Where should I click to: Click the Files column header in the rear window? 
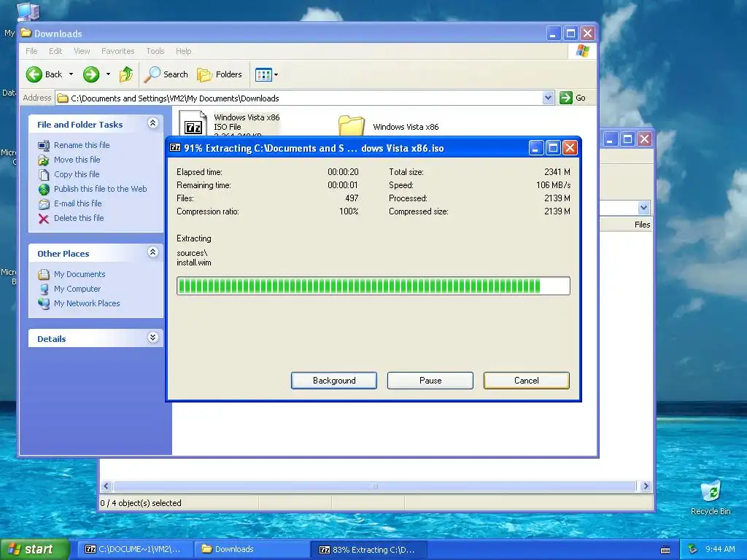(x=642, y=225)
